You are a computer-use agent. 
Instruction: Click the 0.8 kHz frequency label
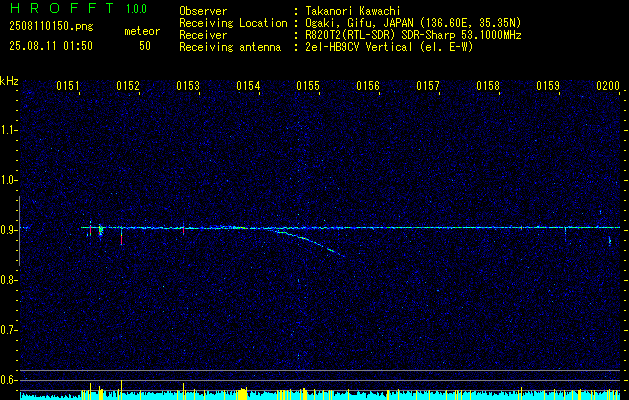(8, 280)
